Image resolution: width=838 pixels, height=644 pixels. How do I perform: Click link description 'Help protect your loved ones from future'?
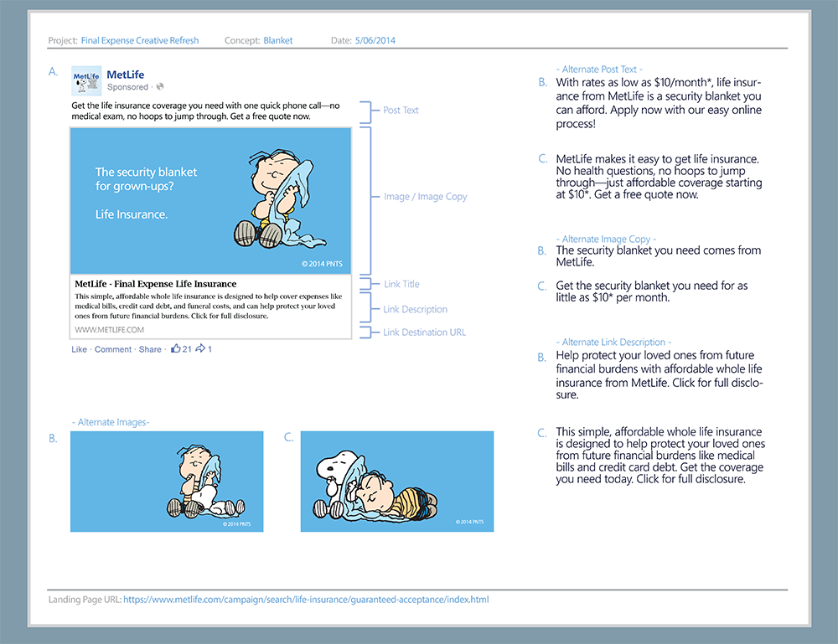[x=659, y=375]
